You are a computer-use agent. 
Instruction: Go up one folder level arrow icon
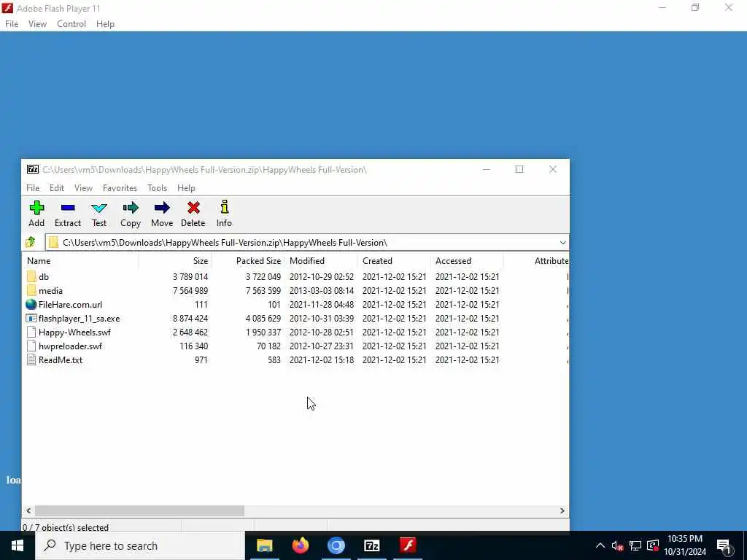[x=31, y=242]
